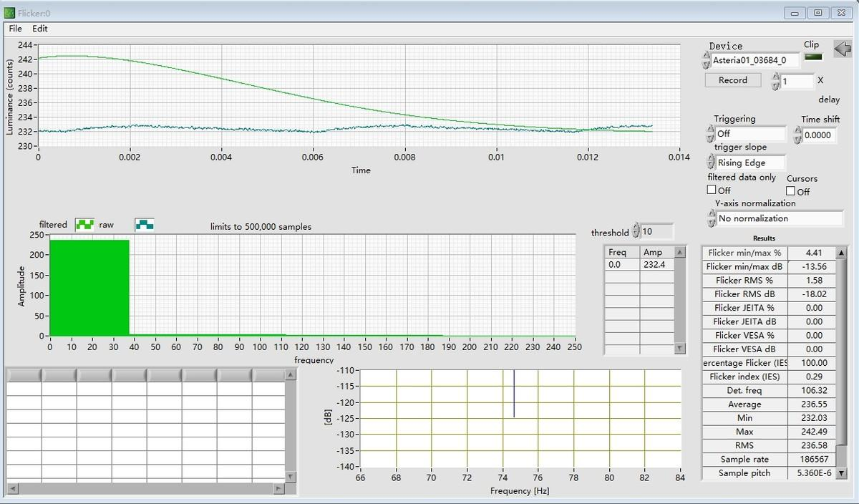Image resolution: width=859 pixels, height=504 pixels.
Task: Open the Edit menu
Action: coord(40,29)
